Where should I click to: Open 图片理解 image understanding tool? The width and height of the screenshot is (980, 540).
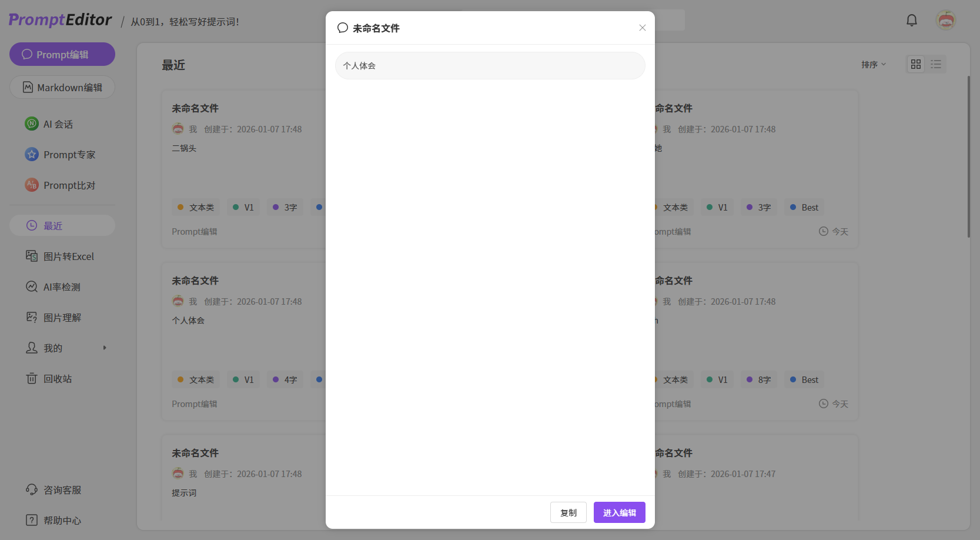click(x=62, y=318)
